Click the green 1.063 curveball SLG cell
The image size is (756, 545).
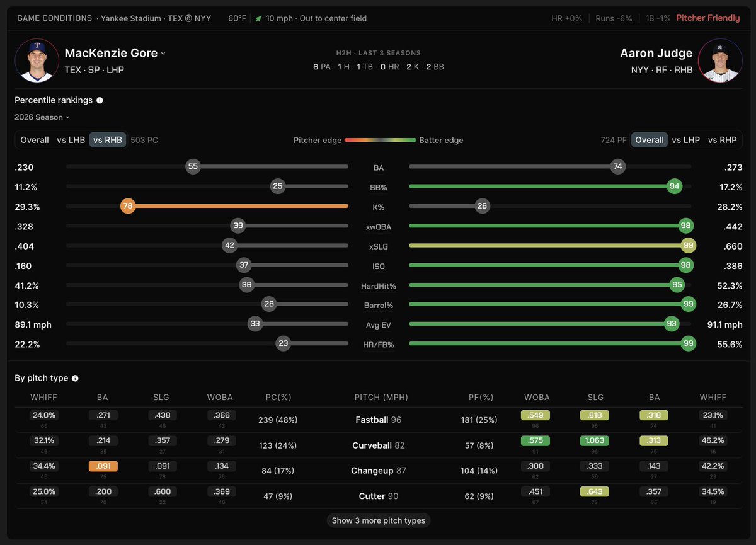pos(595,441)
